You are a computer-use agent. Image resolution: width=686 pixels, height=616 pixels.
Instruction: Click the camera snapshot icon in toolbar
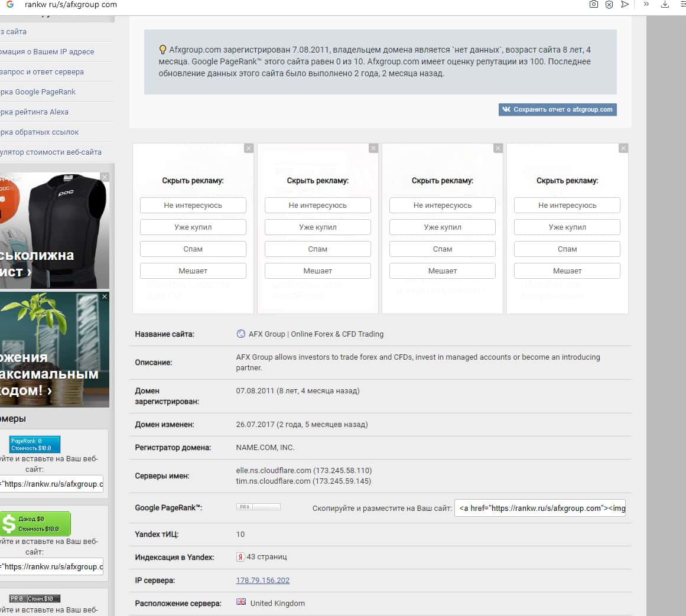tap(594, 5)
